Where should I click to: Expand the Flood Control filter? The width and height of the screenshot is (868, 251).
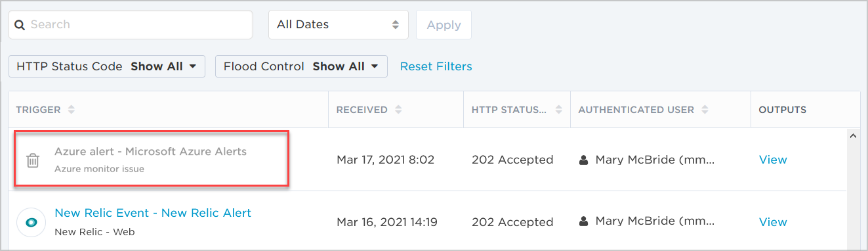click(301, 66)
